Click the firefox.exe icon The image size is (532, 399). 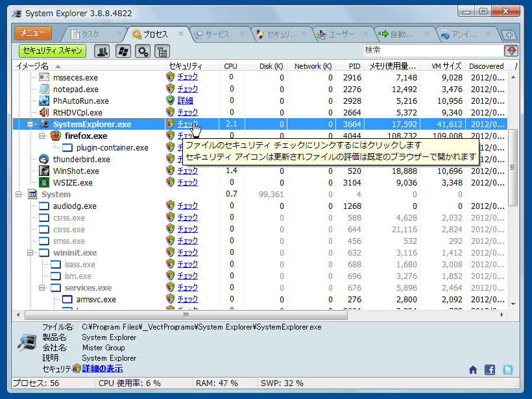pos(56,136)
